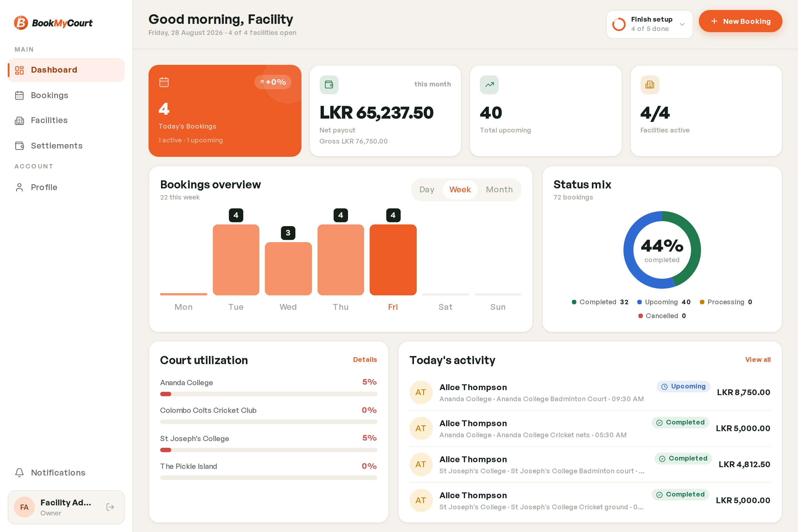Screen dimensions: 798x532
Task: Open the court utilization Details link
Action: (365, 360)
